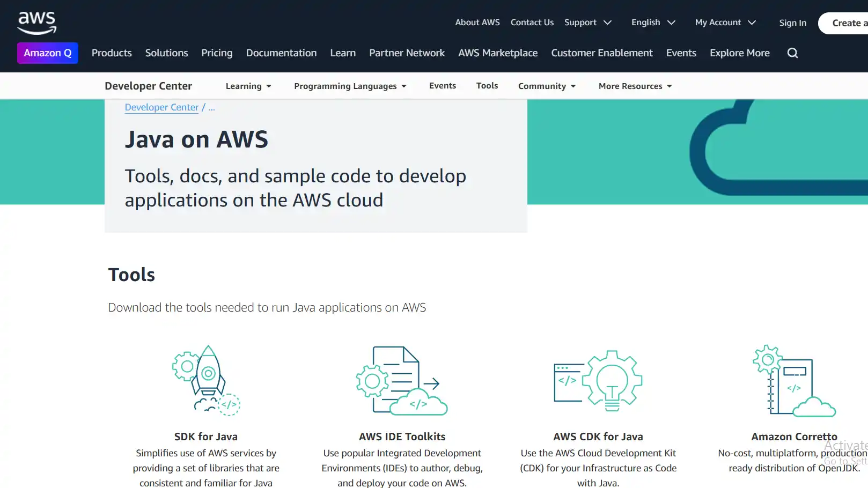Screen dimensions: 868x488
Task: Follow the Developer Center breadcrumb link
Action: tap(161, 107)
